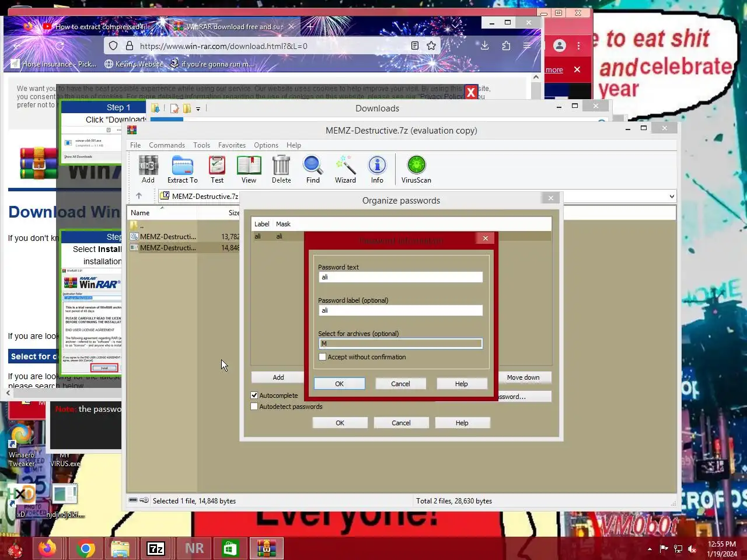Open the Downloads quick access toolbar dropdown

198,108
